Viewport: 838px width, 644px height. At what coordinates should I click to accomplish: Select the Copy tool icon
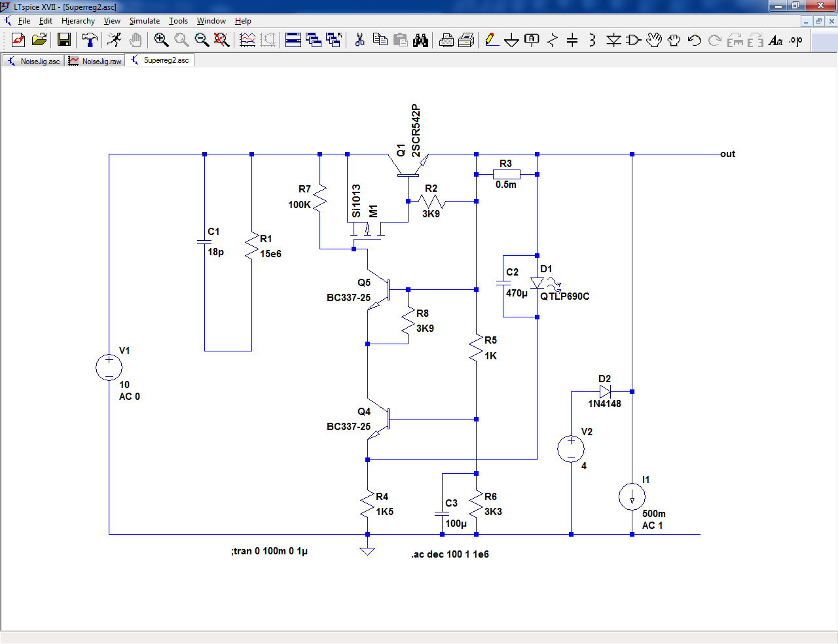tap(380, 41)
